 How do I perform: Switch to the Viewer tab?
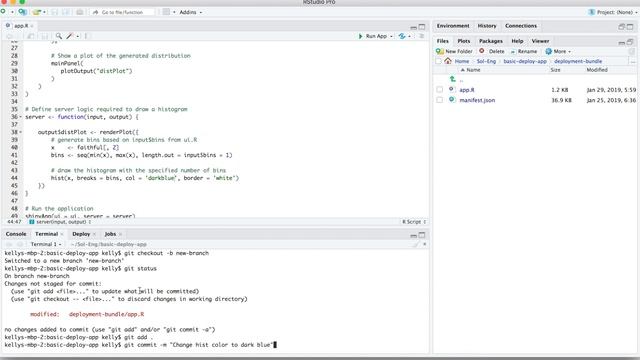click(x=540, y=41)
